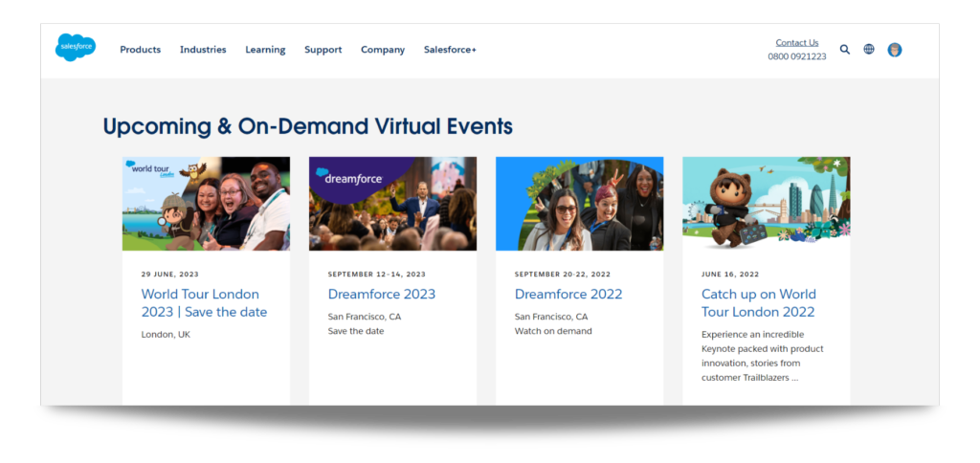Open the search magnifier icon

pyautogui.click(x=844, y=50)
